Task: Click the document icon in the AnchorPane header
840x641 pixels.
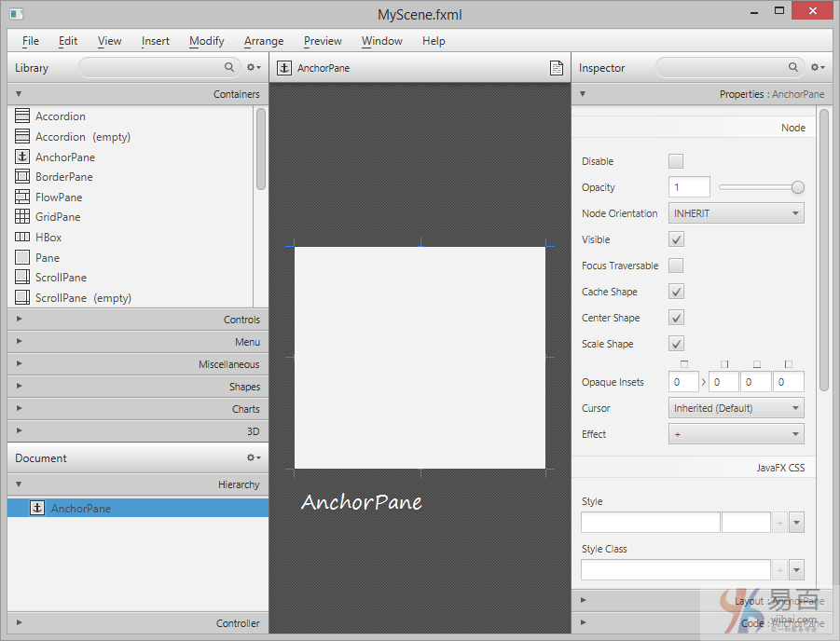Action: (557, 68)
